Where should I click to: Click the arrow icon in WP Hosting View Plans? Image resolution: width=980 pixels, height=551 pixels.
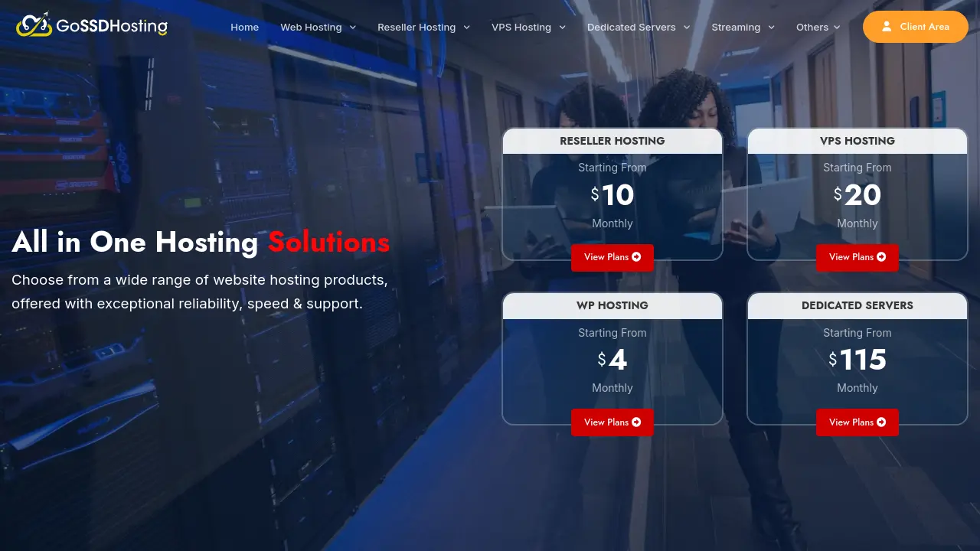[x=635, y=422]
